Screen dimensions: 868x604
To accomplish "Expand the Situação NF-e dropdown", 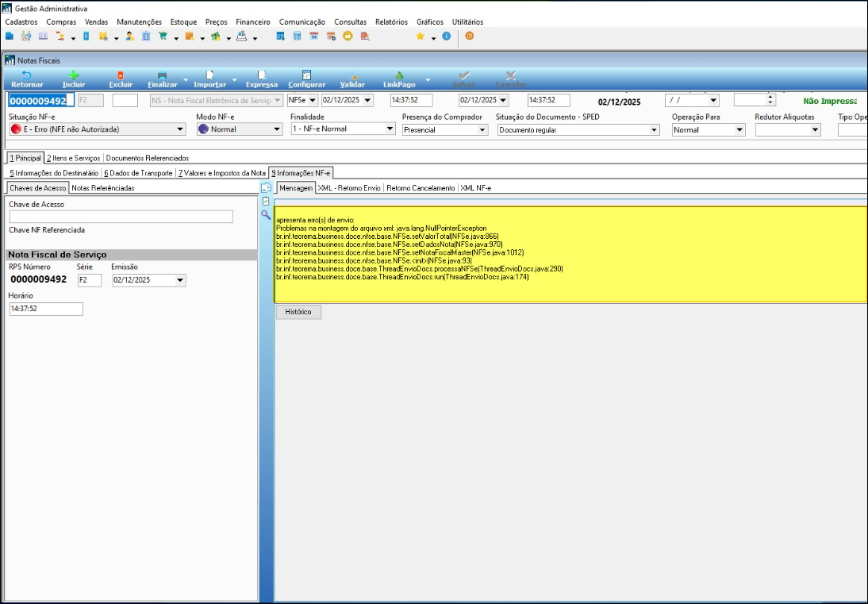I will [x=180, y=129].
